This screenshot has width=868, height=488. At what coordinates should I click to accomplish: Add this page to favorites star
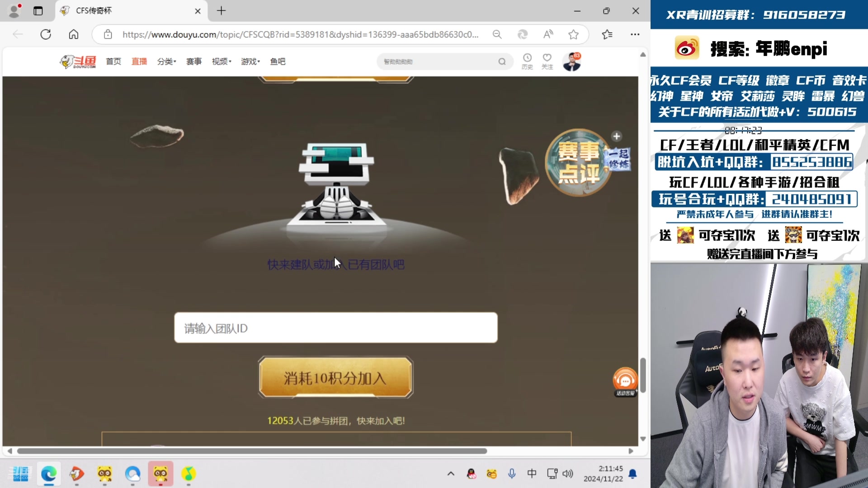(574, 34)
